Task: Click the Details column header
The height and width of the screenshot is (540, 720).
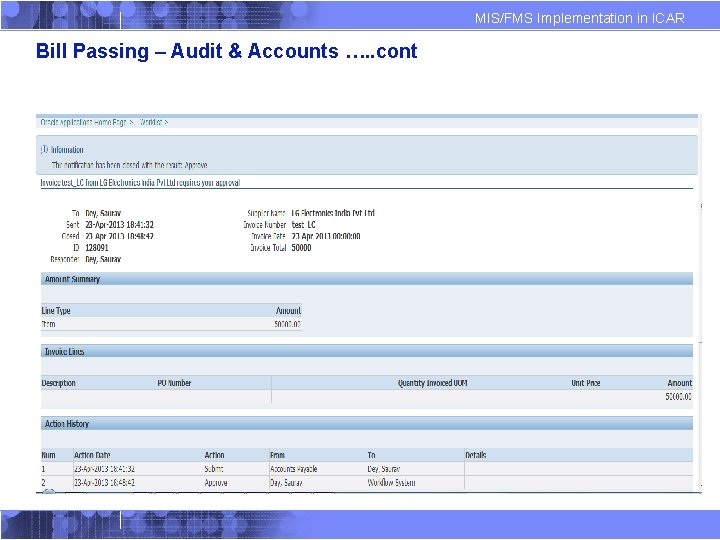Action: coord(476,455)
